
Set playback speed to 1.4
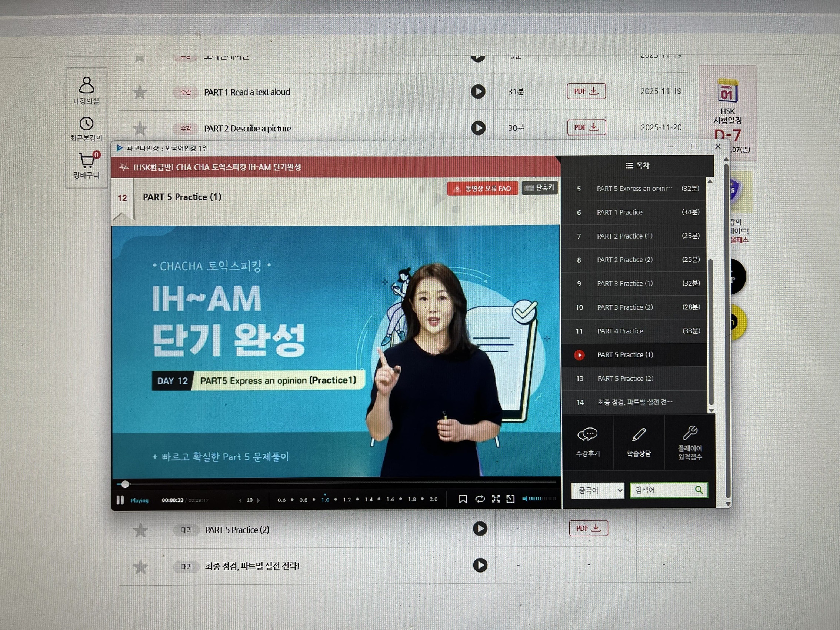click(x=369, y=500)
